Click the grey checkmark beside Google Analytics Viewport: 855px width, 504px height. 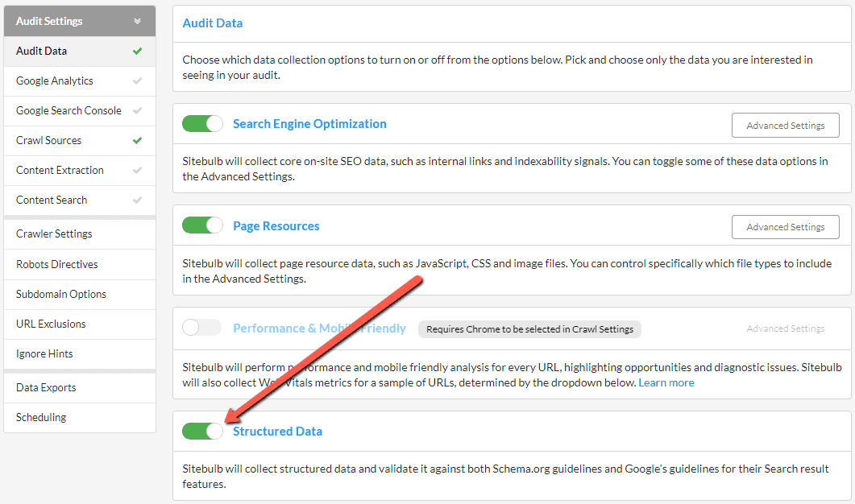(x=138, y=81)
